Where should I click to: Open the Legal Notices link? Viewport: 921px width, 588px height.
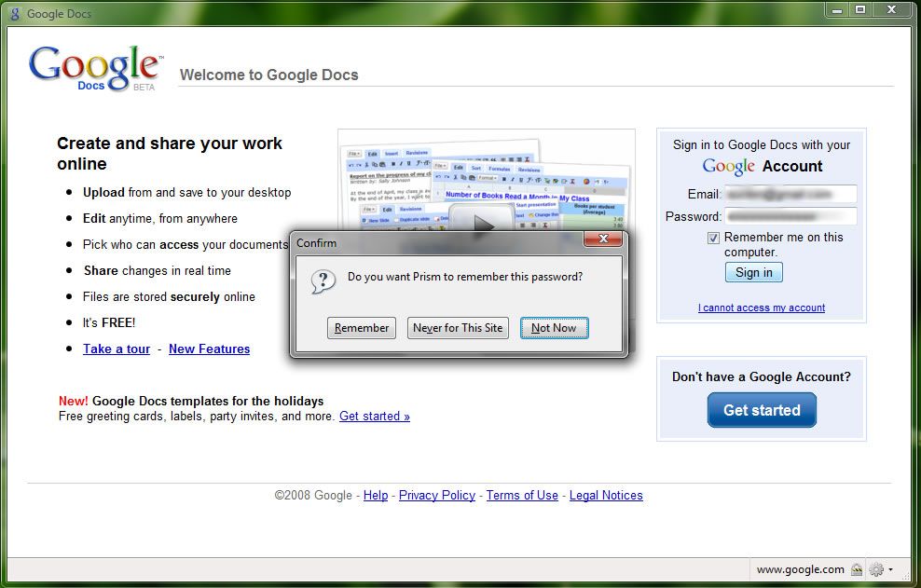[x=606, y=495]
